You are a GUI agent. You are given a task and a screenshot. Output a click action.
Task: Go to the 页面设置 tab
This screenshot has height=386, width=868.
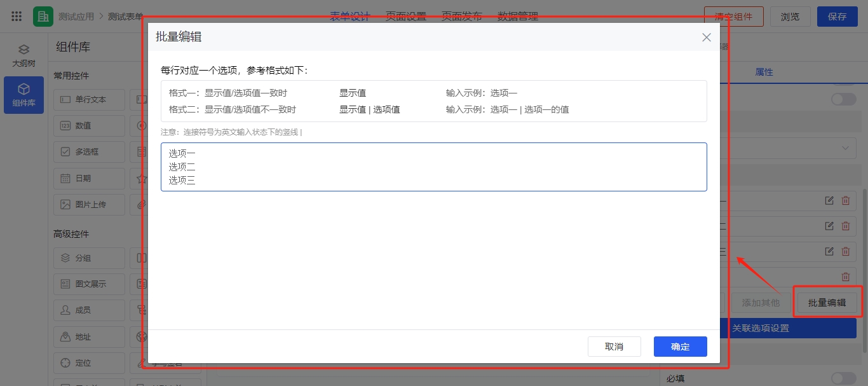click(x=405, y=17)
